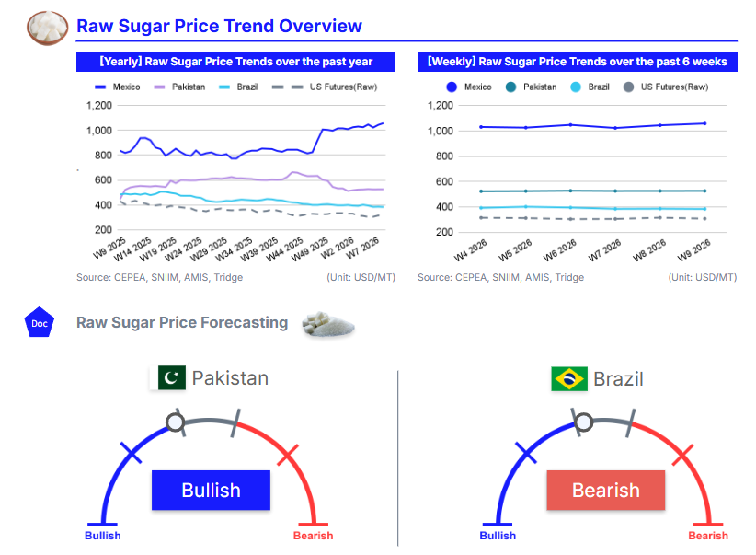Click the blue Doc pentagon icon
756x555 pixels.
click(40, 323)
